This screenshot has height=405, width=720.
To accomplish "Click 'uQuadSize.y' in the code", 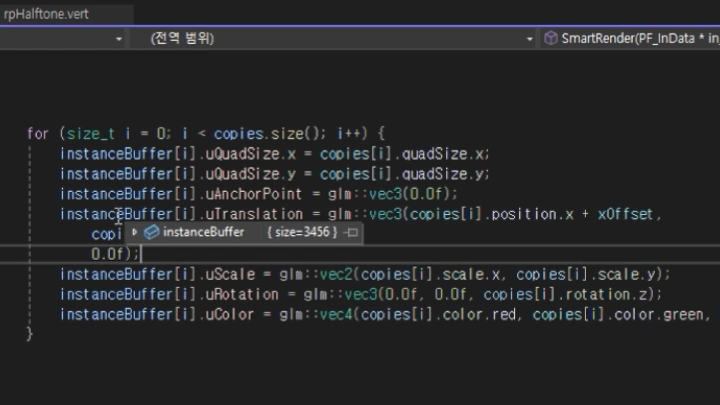I will click(x=251, y=174).
